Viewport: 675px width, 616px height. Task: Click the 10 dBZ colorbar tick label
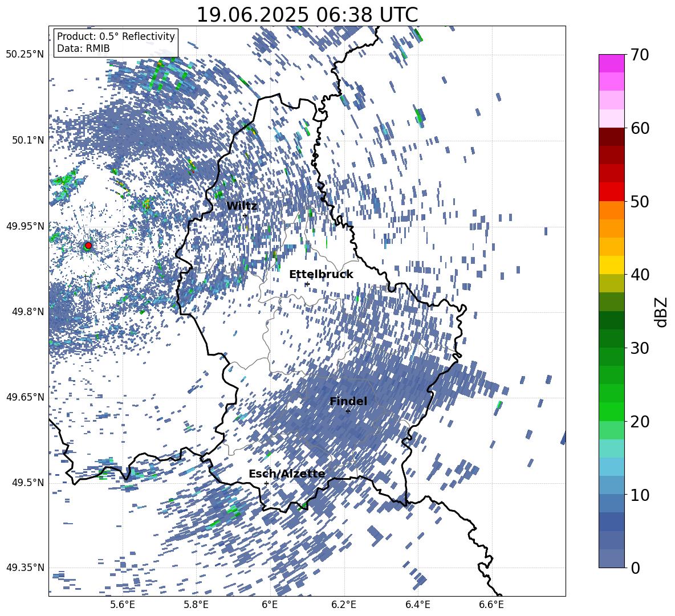(640, 495)
